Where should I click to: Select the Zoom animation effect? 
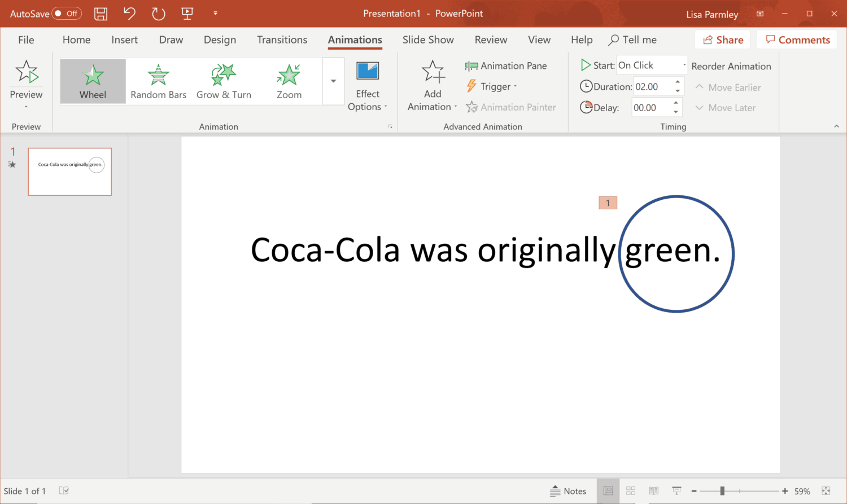(x=289, y=81)
